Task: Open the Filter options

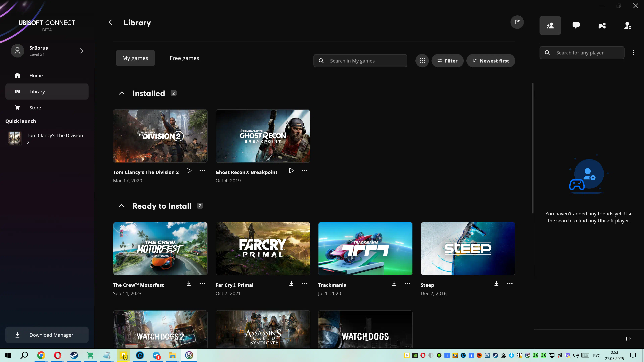Action: 447,61
